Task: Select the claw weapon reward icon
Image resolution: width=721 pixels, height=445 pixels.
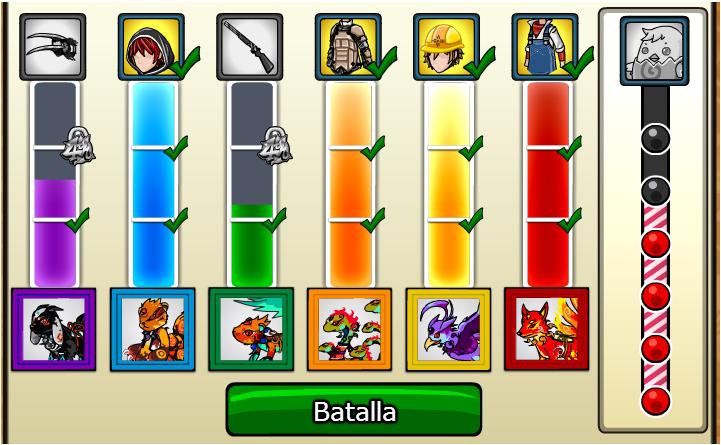Action: point(52,47)
